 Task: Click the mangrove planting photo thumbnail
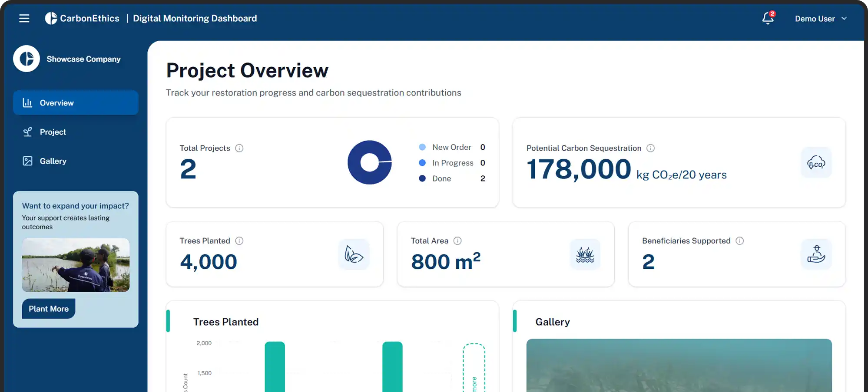(76, 265)
